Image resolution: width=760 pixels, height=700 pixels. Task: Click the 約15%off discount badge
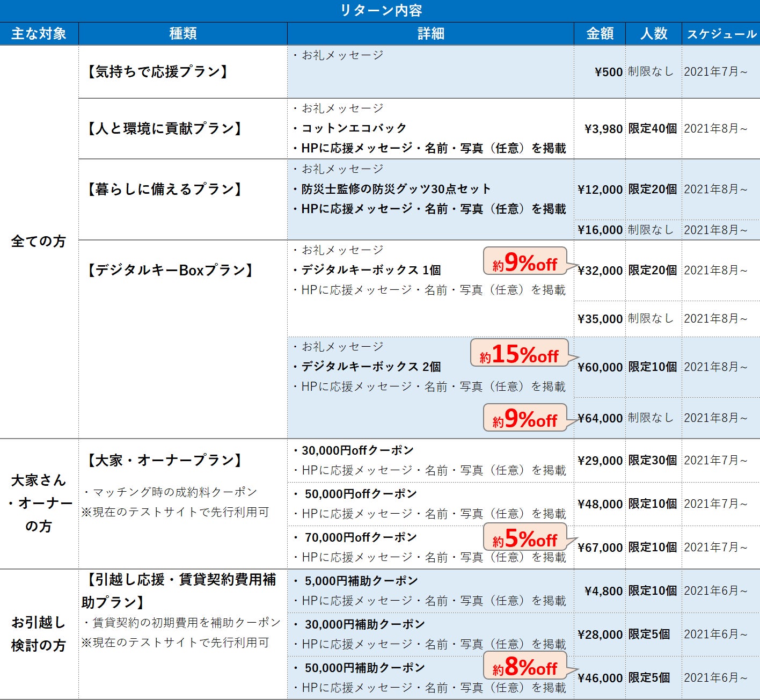[519, 353]
